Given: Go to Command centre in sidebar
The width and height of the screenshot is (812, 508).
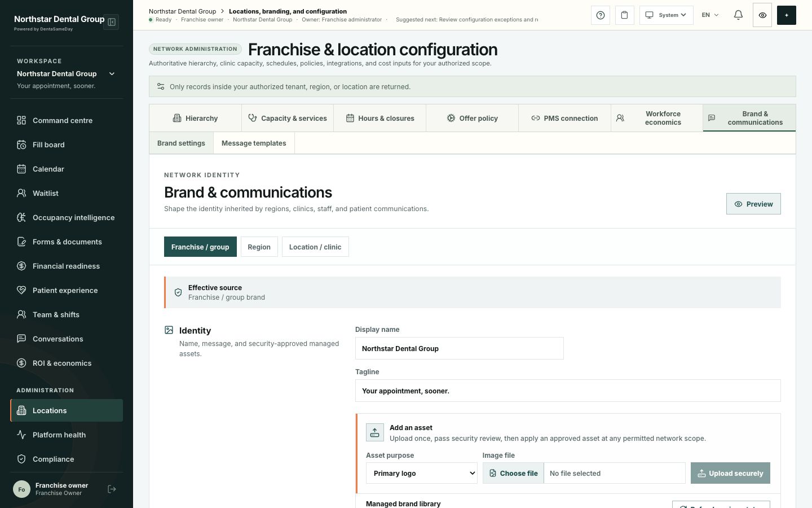Looking at the screenshot, I should pyautogui.click(x=67, y=120).
